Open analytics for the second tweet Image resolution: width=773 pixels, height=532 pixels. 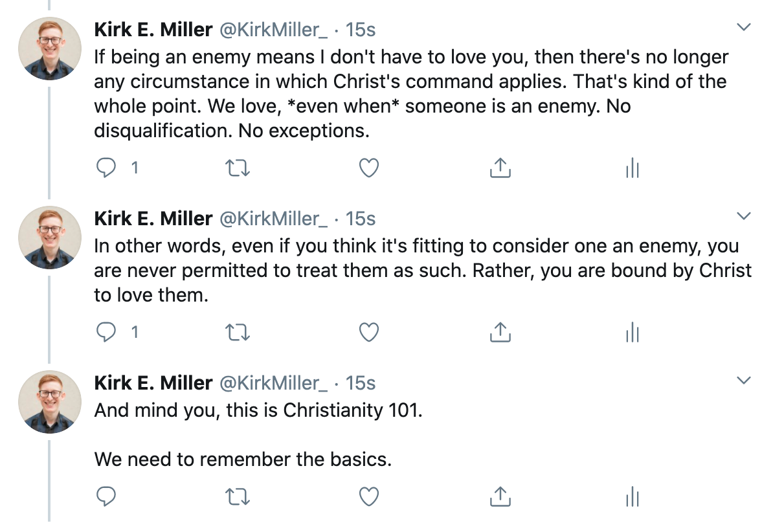click(632, 333)
